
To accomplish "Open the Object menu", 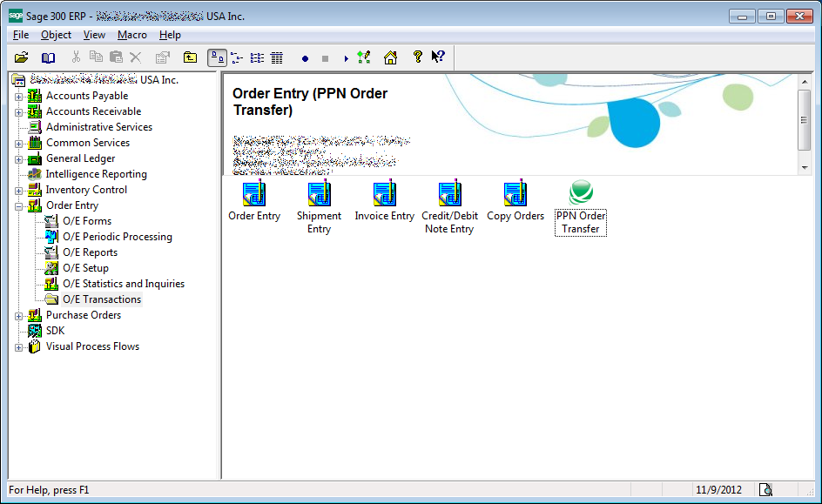I will 56,35.
